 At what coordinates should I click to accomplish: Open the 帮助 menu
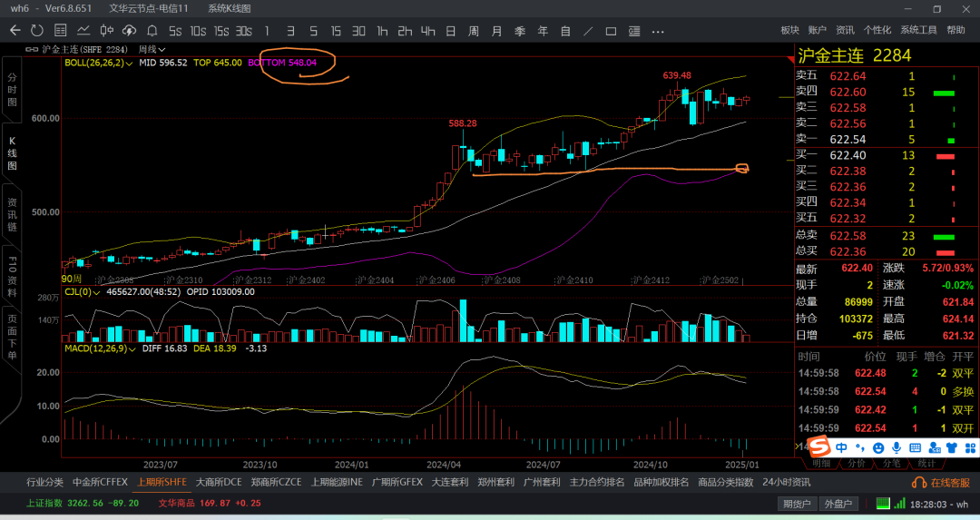pos(955,30)
